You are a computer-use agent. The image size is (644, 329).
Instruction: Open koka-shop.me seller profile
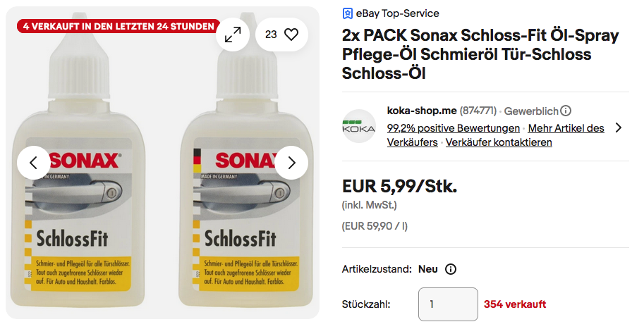(x=422, y=111)
